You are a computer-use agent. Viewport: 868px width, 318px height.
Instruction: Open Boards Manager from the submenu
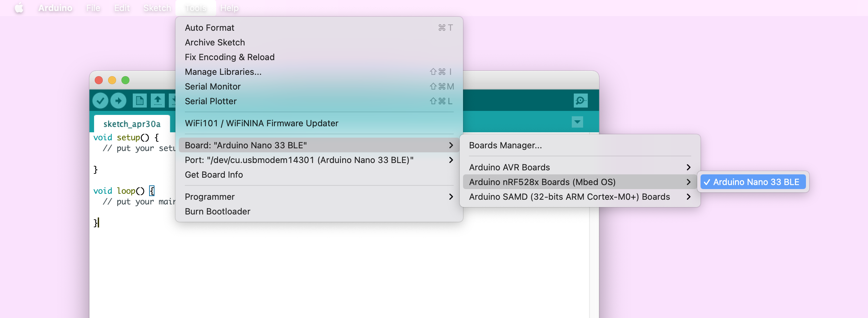pos(579,145)
